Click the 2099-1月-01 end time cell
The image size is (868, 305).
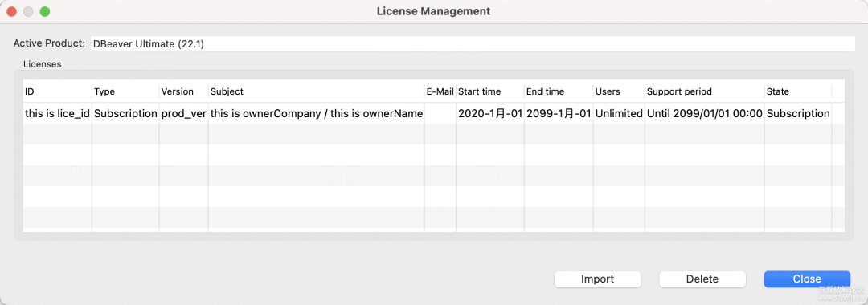pos(559,113)
